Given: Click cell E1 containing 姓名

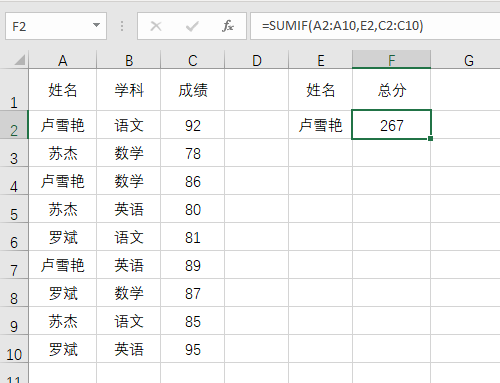Looking at the screenshot, I should click(x=321, y=90).
